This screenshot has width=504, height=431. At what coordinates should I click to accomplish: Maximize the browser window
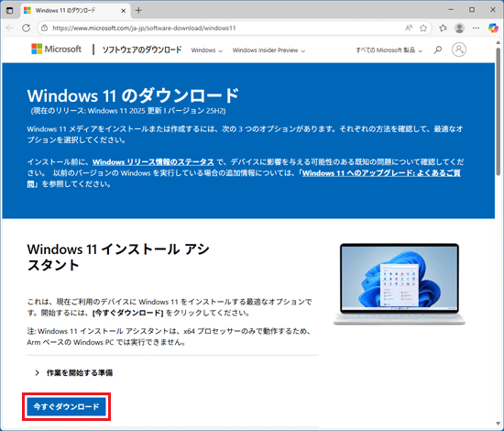[472, 10]
